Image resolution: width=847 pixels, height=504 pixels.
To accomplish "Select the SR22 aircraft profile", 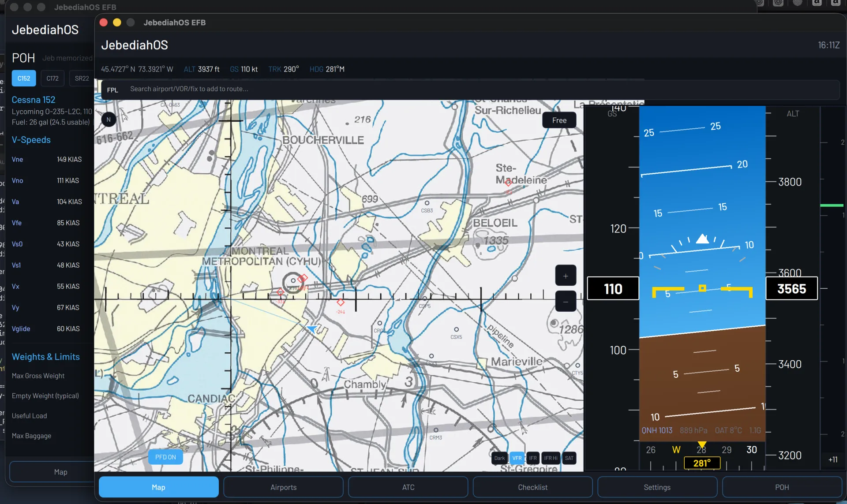I will tap(81, 78).
